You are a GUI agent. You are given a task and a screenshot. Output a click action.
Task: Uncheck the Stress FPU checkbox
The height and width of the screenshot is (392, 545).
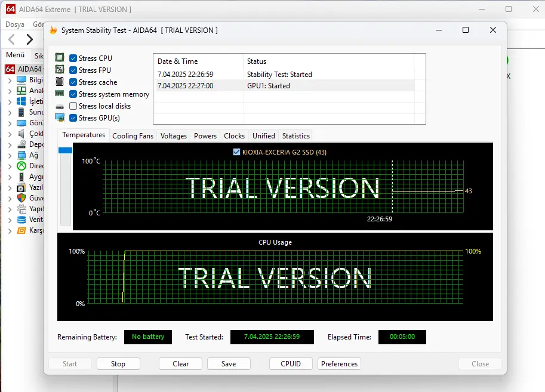pos(73,70)
